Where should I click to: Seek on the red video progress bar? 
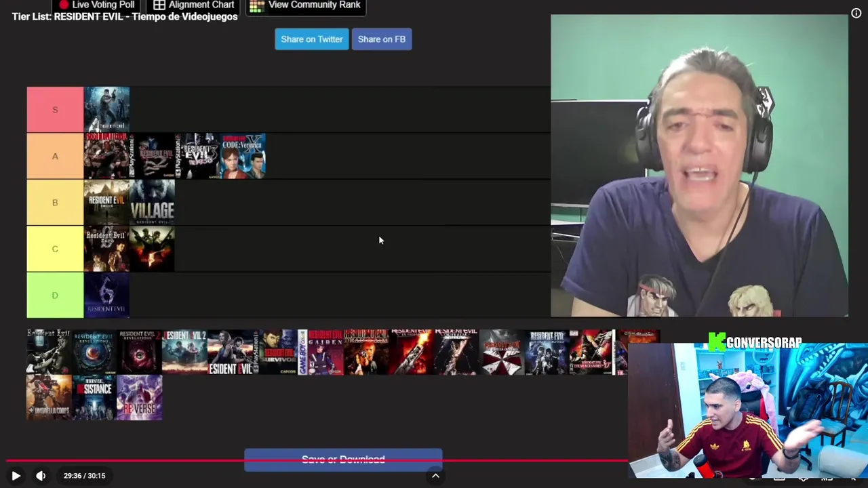(x=317, y=462)
